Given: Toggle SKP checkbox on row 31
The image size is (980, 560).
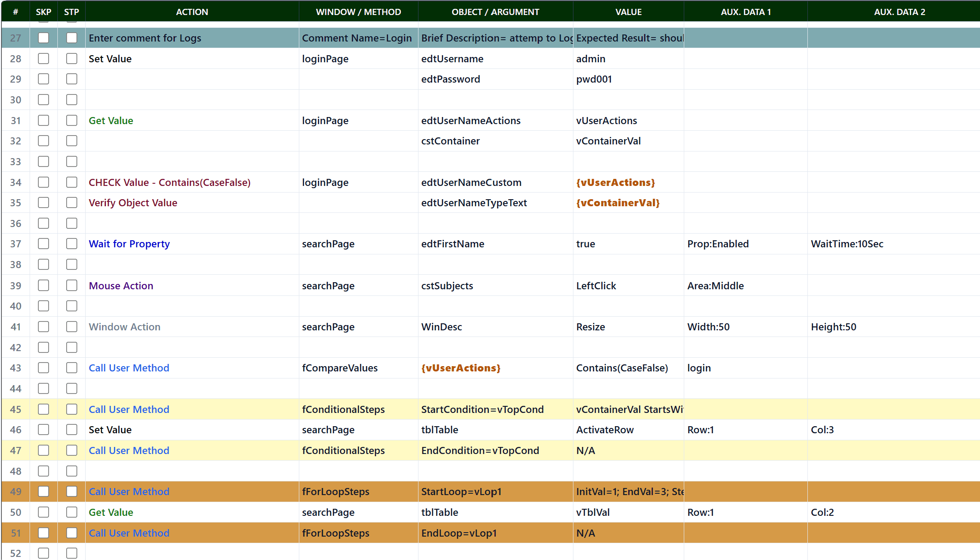Looking at the screenshot, I should tap(43, 120).
